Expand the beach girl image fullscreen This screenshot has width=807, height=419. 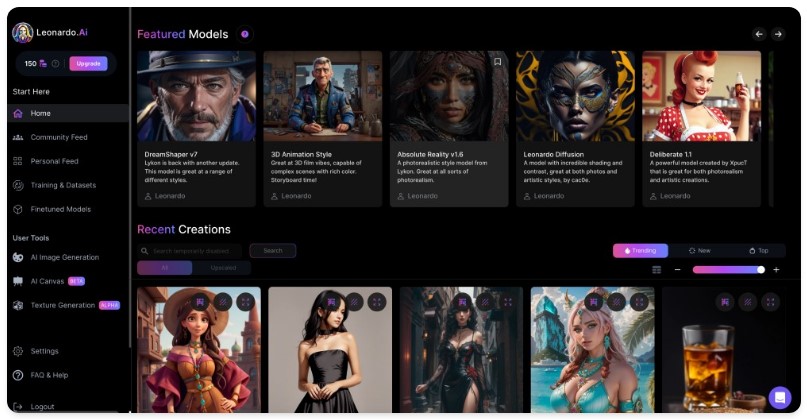coord(639,302)
